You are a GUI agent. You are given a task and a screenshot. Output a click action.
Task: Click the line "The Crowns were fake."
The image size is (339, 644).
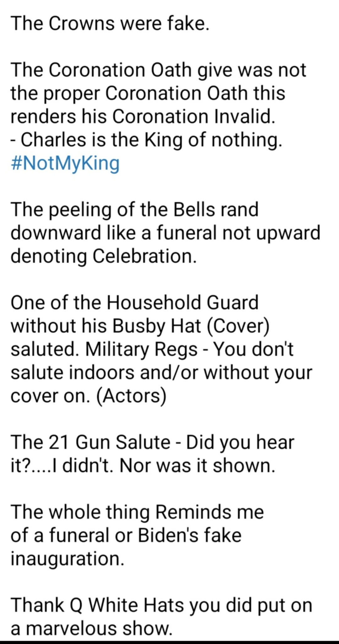coord(110,24)
